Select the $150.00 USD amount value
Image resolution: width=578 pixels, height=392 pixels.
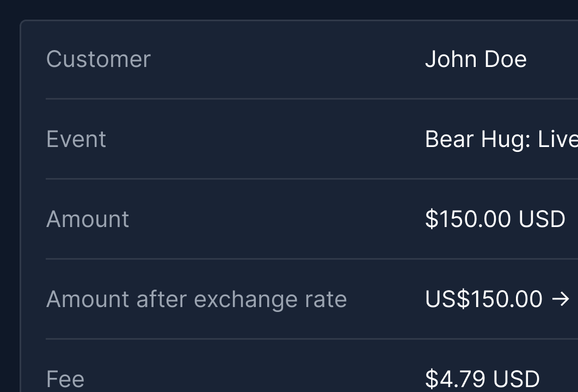tap(495, 219)
